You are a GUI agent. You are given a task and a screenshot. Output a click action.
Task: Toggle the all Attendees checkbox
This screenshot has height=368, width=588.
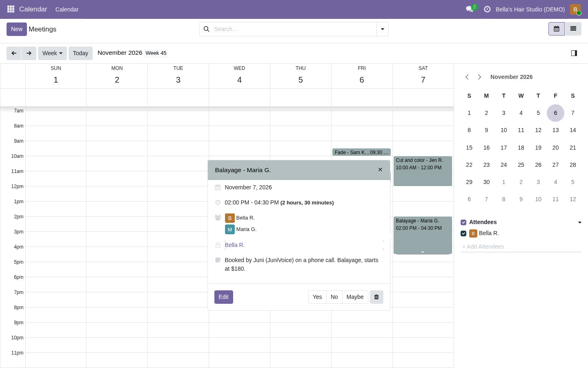click(x=463, y=222)
